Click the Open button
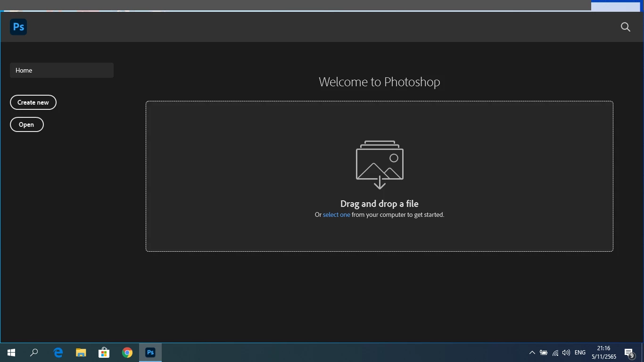The height and width of the screenshot is (362, 644). (x=26, y=124)
